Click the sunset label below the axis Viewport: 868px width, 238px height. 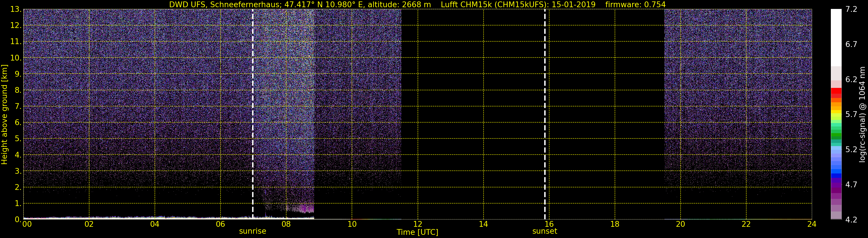(544, 231)
